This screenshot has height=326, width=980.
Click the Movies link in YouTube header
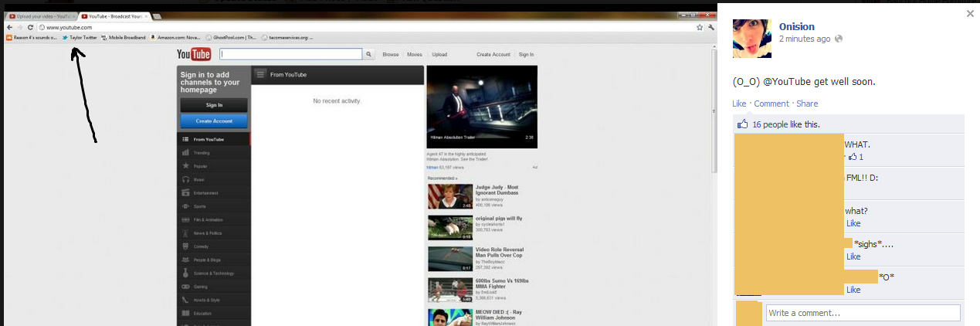(415, 55)
